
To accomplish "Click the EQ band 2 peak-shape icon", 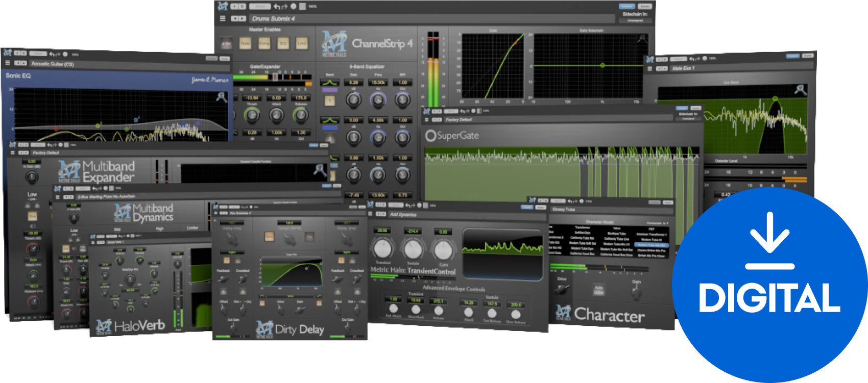I will tap(330, 120).
